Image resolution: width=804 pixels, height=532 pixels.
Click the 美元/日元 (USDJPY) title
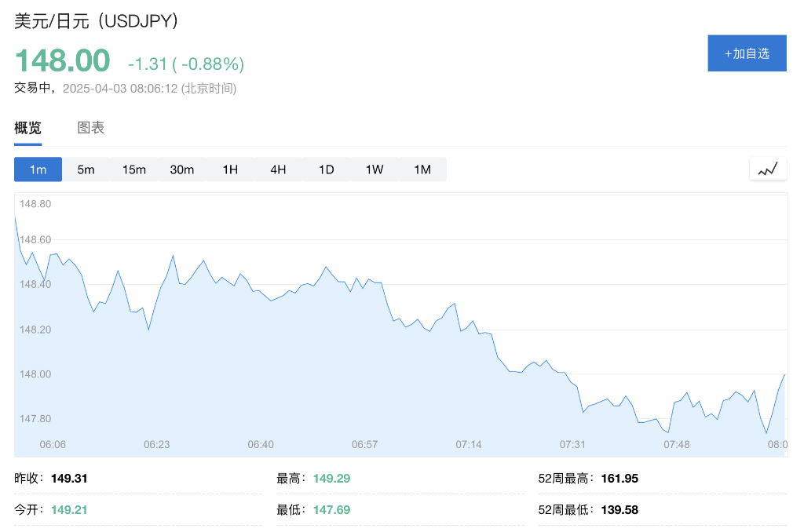coord(97,21)
